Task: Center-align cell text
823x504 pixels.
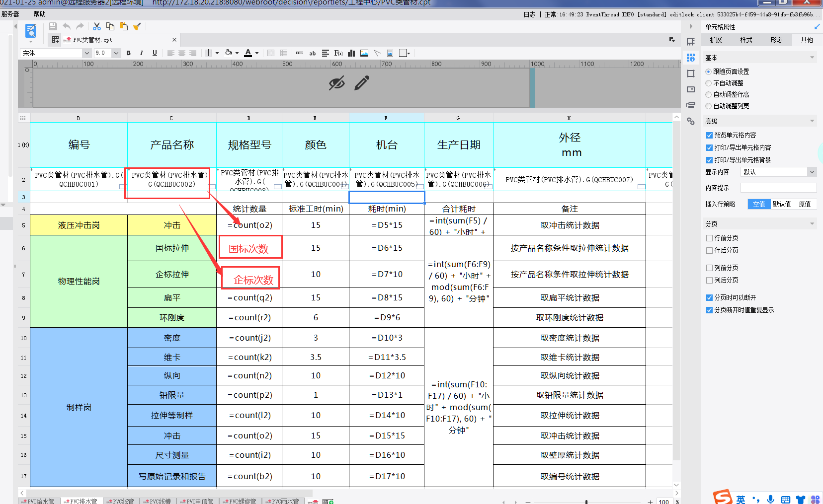Action: tap(182, 53)
